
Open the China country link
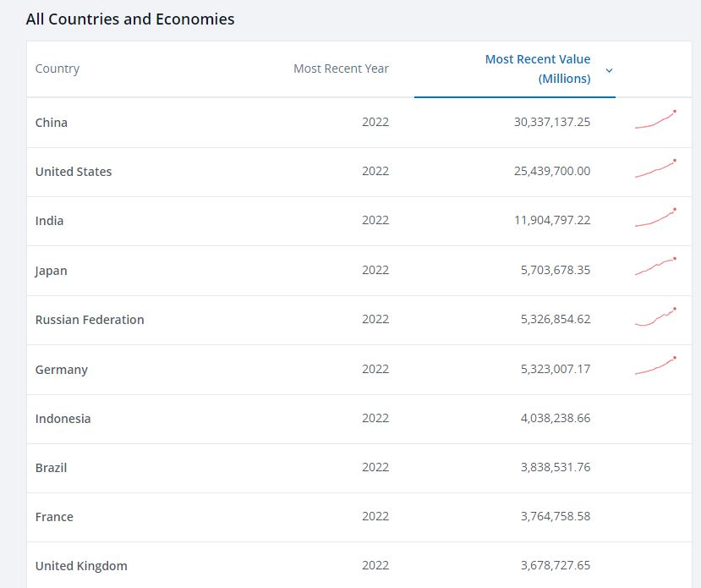coord(52,123)
